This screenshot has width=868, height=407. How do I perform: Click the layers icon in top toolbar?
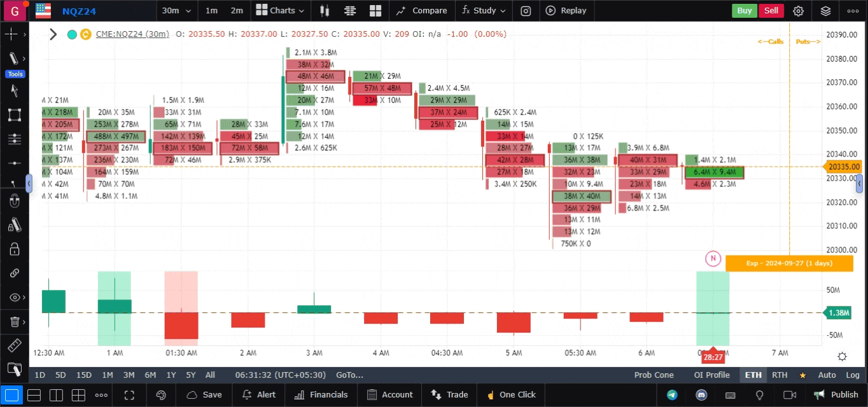pyautogui.click(x=825, y=11)
